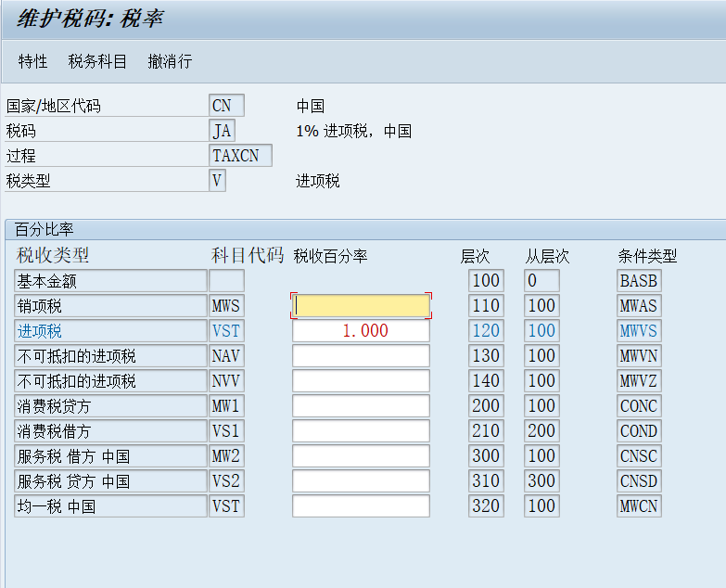Viewport: 726px width, 588px height.
Task: Click the 百分比率 group header
Action: (44, 229)
